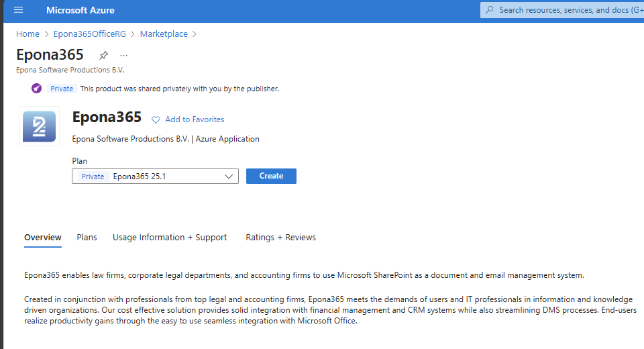Open the Usage Information + Support tab
The image size is (644, 349).
(170, 238)
